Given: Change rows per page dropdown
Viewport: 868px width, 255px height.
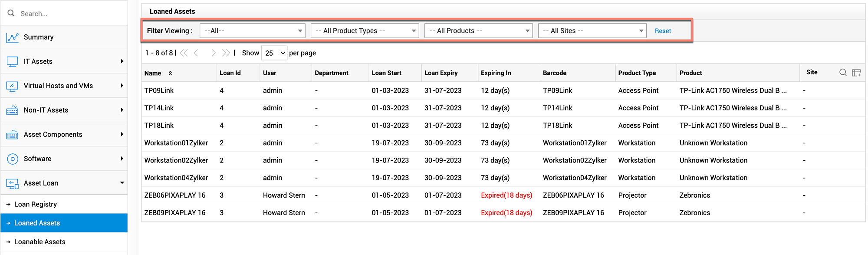Looking at the screenshot, I should coord(274,53).
